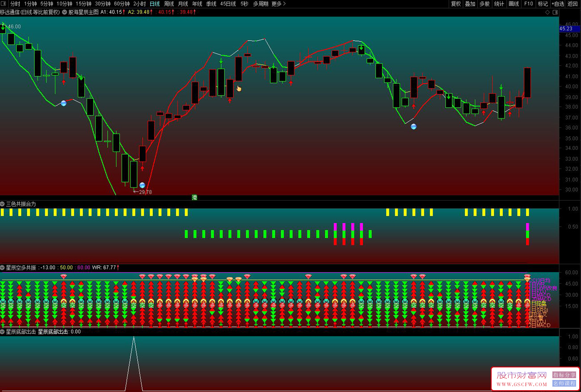Viewport: 581px width, 392px height.
Task: Click the 股海星辰主图 indicator name
Action: click(x=83, y=13)
